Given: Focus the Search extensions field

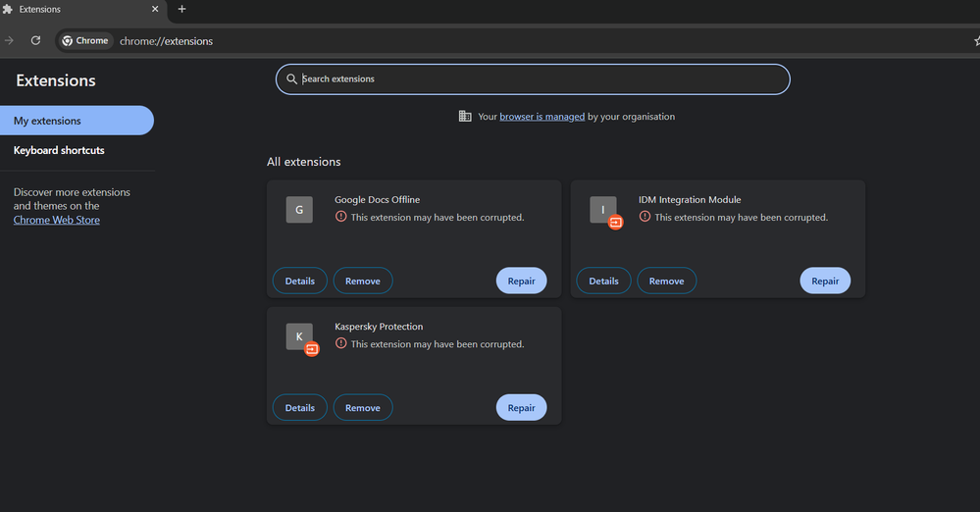Looking at the screenshot, I should click(x=533, y=79).
